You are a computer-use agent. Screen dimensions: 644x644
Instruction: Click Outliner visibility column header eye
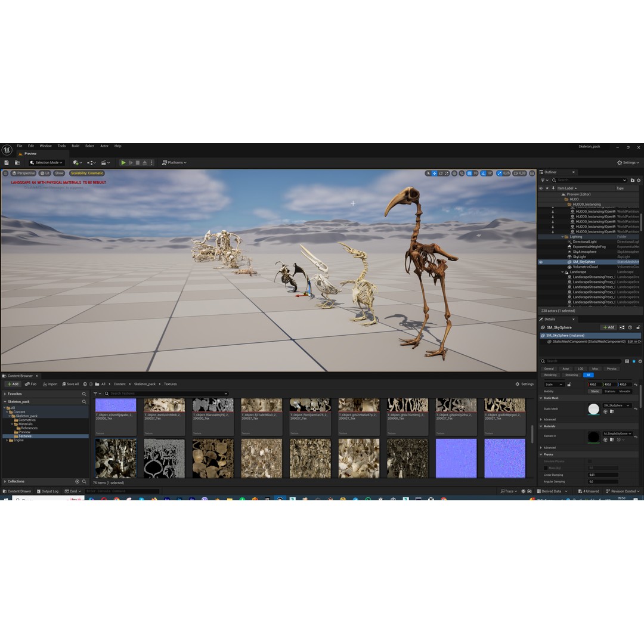point(540,188)
